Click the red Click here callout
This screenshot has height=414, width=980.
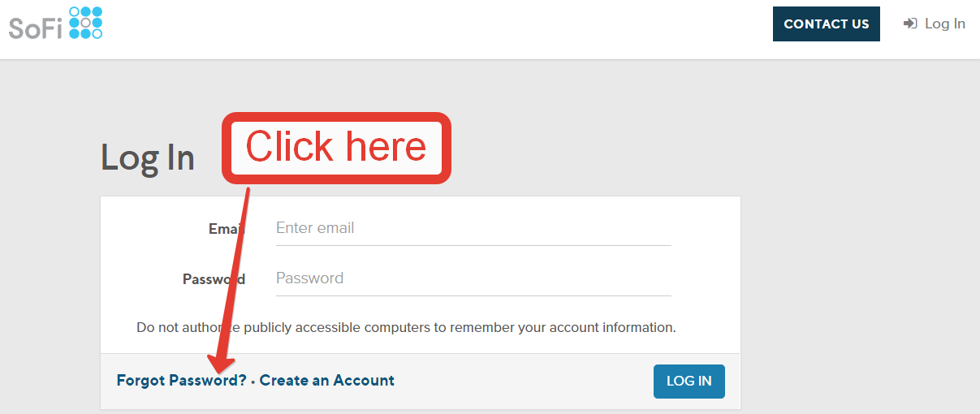pos(336,148)
